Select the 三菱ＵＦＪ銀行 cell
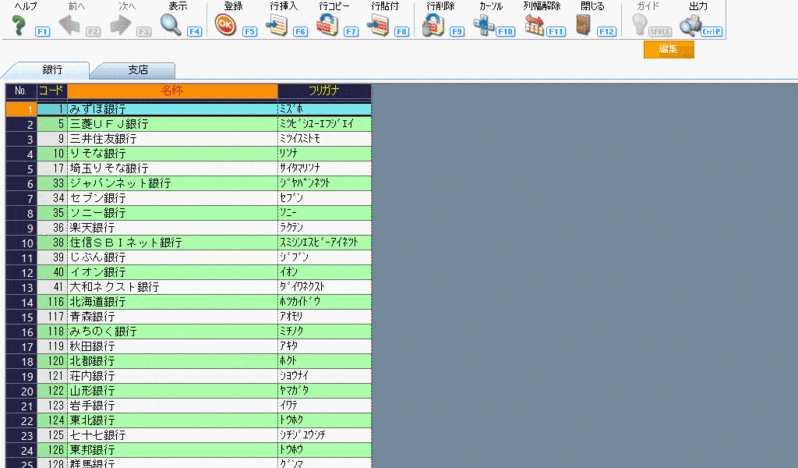This screenshot has width=798, height=468. pyautogui.click(x=173, y=124)
